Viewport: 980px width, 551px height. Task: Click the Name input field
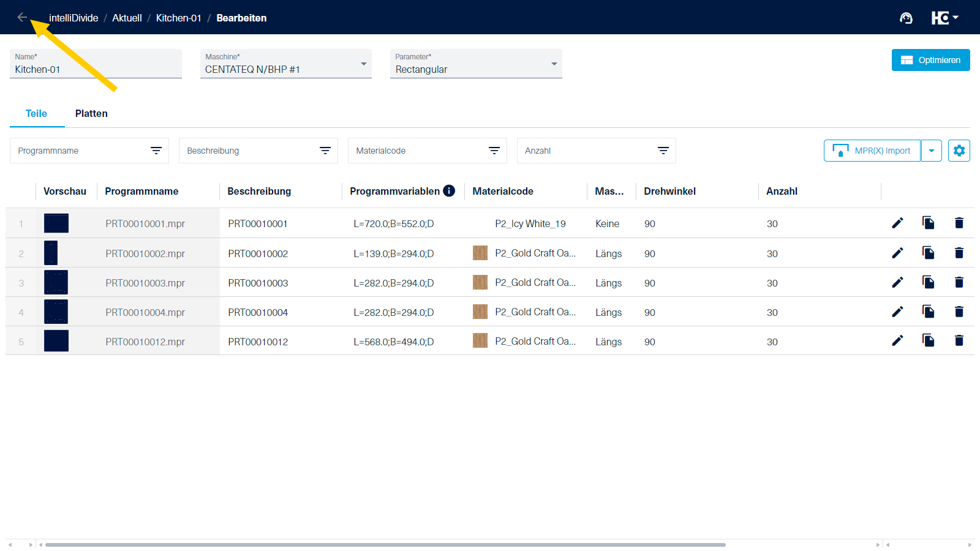tap(96, 69)
